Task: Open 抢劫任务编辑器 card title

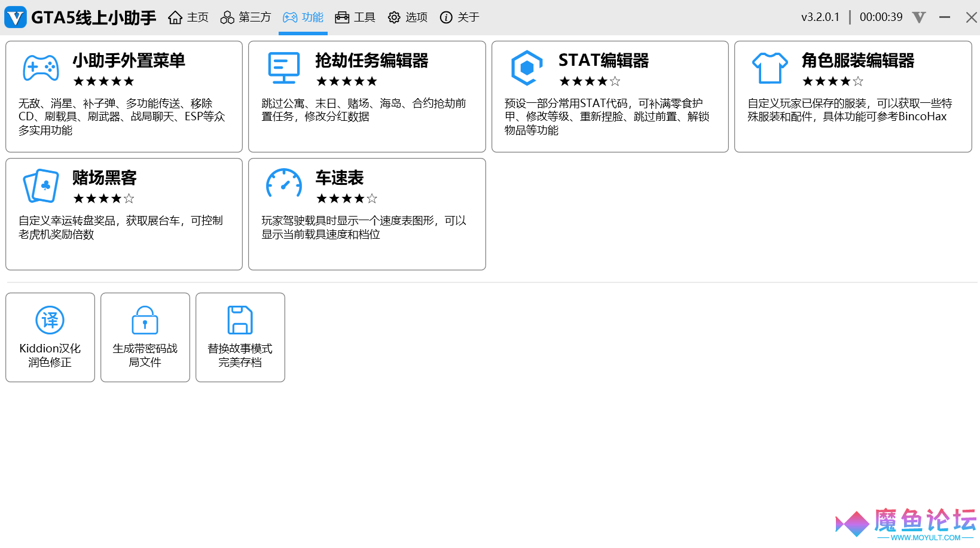Action: [372, 60]
